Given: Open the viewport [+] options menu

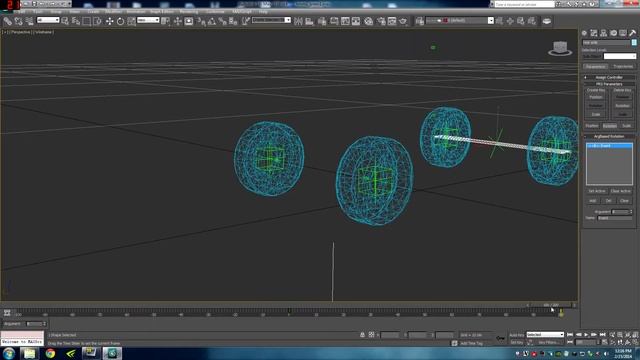Looking at the screenshot, I should tap(4, 32).
